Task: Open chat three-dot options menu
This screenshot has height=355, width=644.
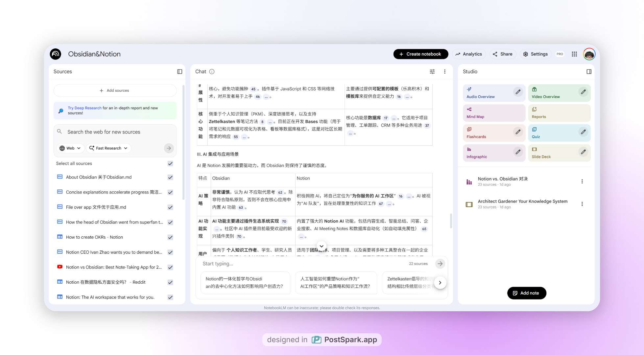Action: click(445, 72)
